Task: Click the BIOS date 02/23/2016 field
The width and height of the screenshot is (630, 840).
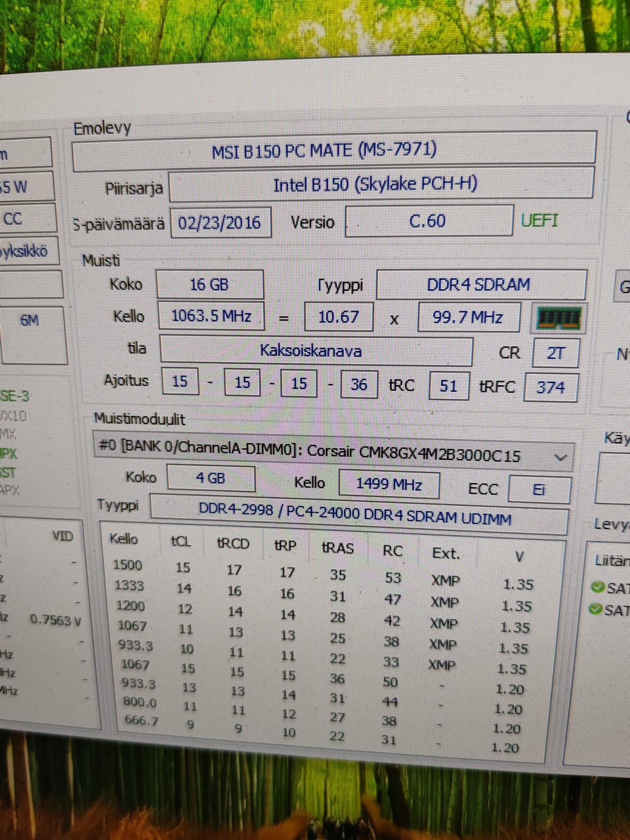Action: click(x=220, y=223)
